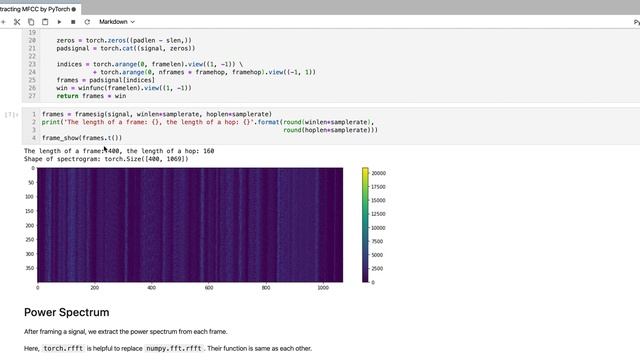640x360 pixels.
Task: Select the Extracting MFCC by PyTorch tab
Action: pyautogui.click(x=39, y=9)
